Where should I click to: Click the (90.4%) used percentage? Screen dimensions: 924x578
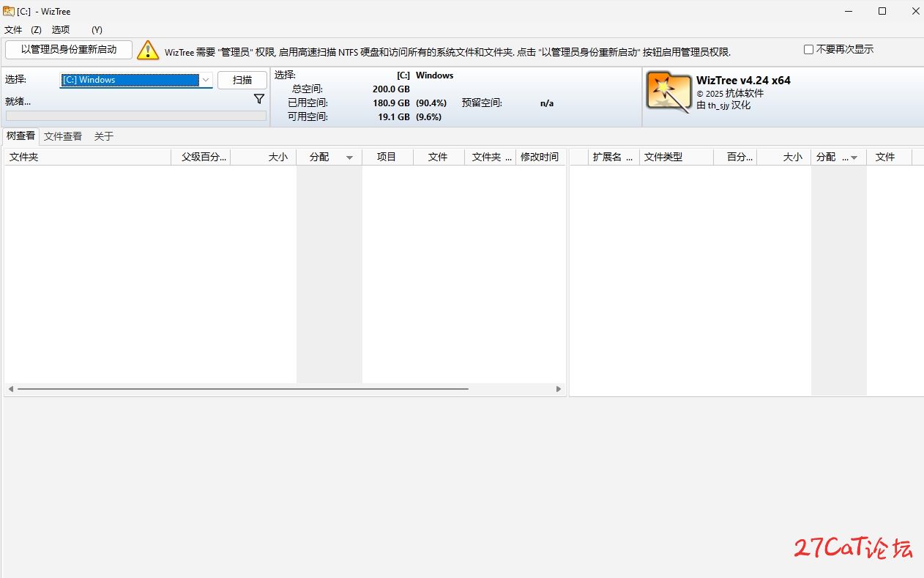(431, 103)
